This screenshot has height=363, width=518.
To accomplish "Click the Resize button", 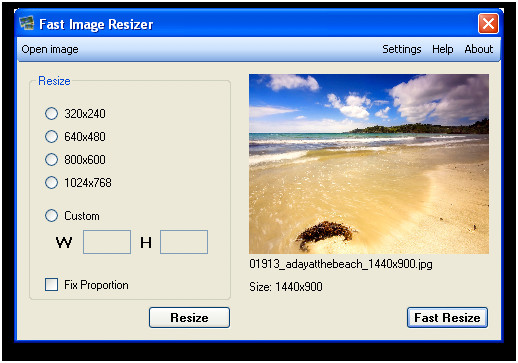I will (189, 317).
